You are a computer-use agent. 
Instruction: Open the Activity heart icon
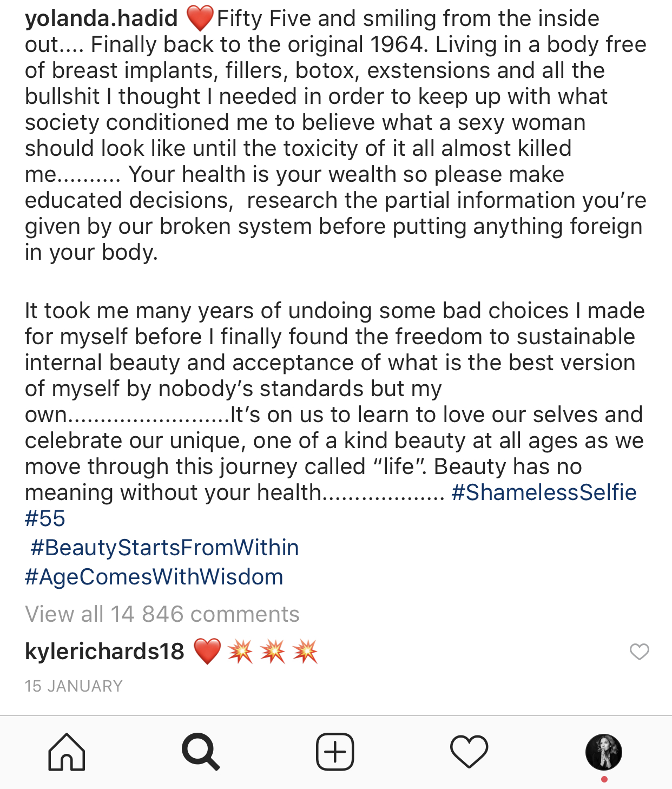(x=469, y=752)
